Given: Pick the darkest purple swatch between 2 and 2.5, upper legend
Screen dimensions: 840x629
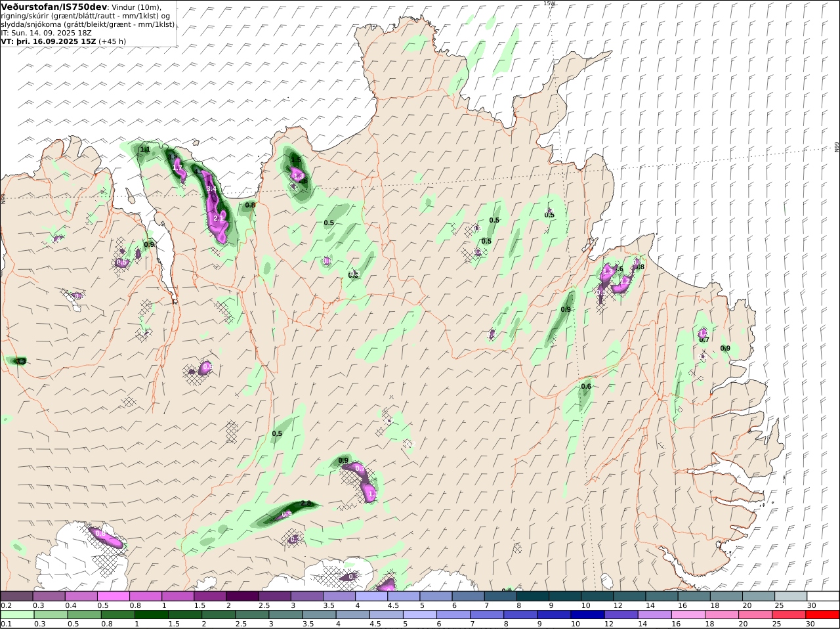Looking at the screenshot, I should [242, 596].
